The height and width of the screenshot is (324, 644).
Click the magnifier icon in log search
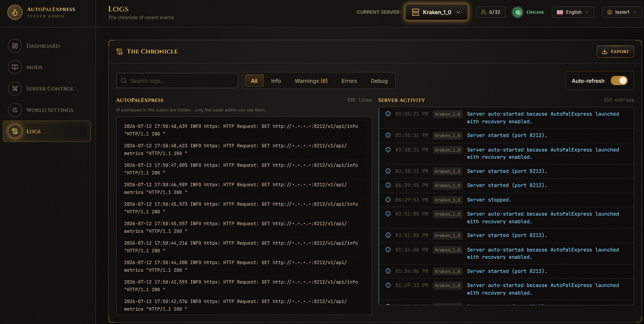point(124,81)
